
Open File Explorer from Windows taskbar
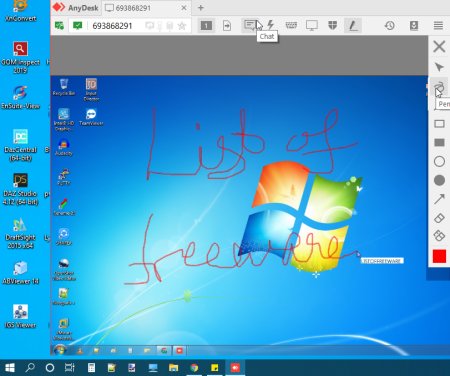(x=173, y=368)
